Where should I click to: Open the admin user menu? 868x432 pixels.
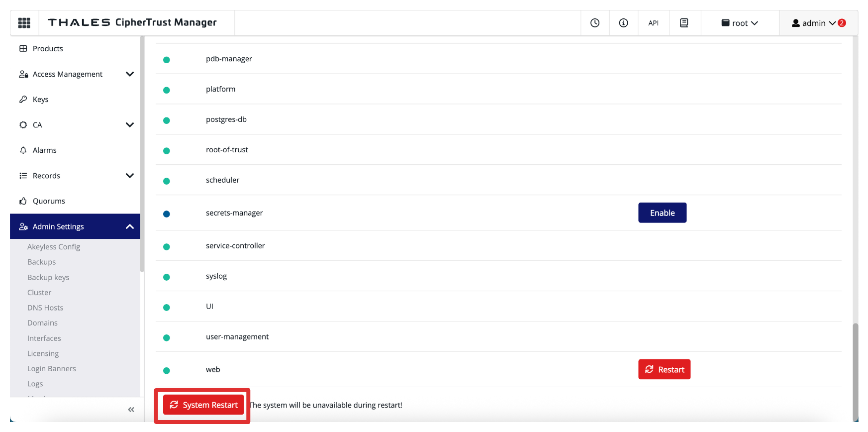pyautogui.click(x=818, y=23)
